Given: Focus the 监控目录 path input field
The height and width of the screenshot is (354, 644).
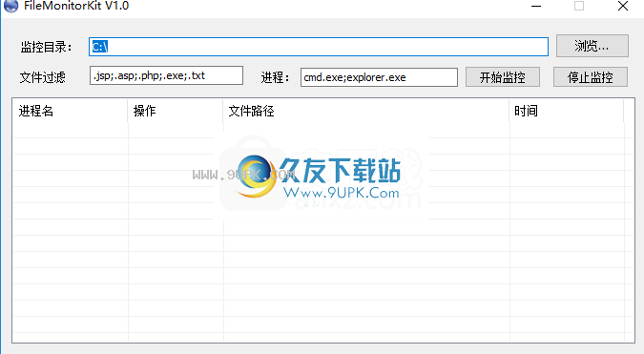Looking at the screenshot, I should tap(319, 47).
